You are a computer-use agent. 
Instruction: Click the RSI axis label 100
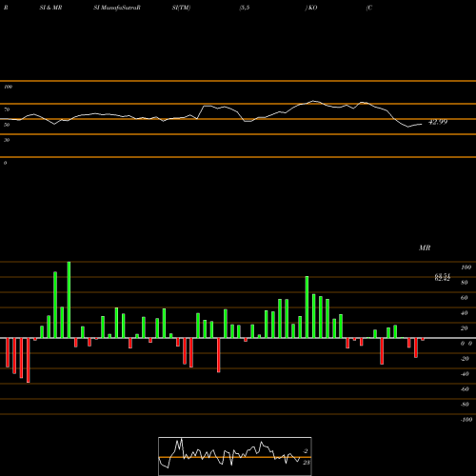tap(8, 87)
